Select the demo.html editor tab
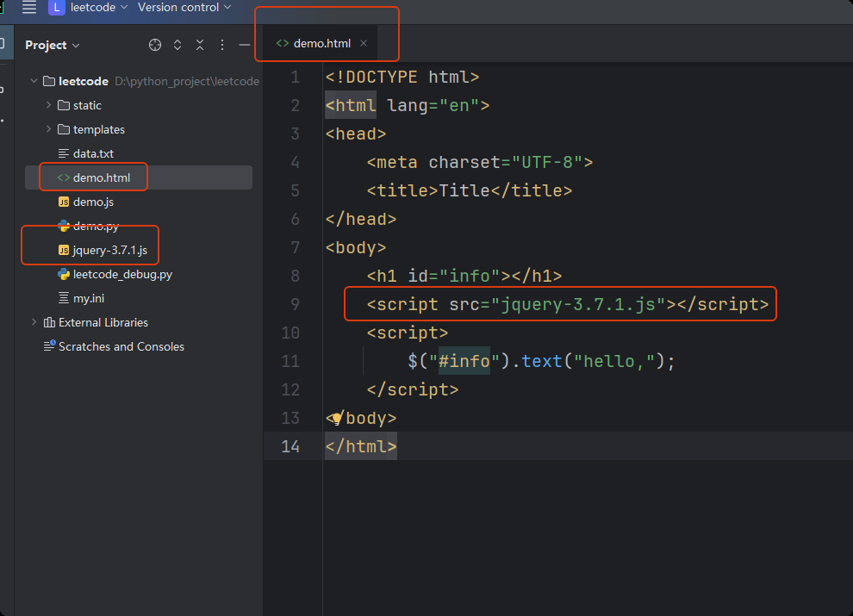The image size is (853, 616). point(321,43)
